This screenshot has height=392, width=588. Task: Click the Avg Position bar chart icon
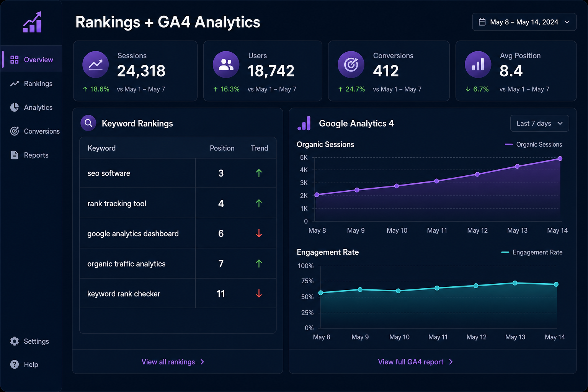point(478,64)
